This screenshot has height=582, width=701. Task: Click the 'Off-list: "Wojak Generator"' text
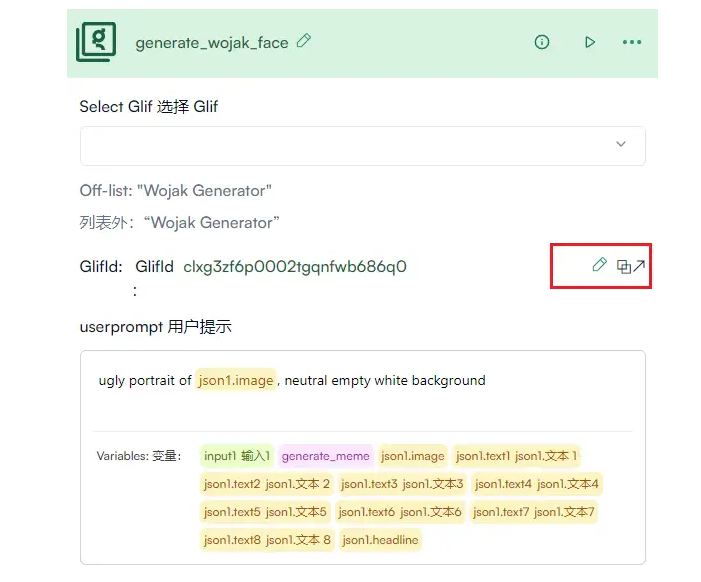[x=176, y=191]
